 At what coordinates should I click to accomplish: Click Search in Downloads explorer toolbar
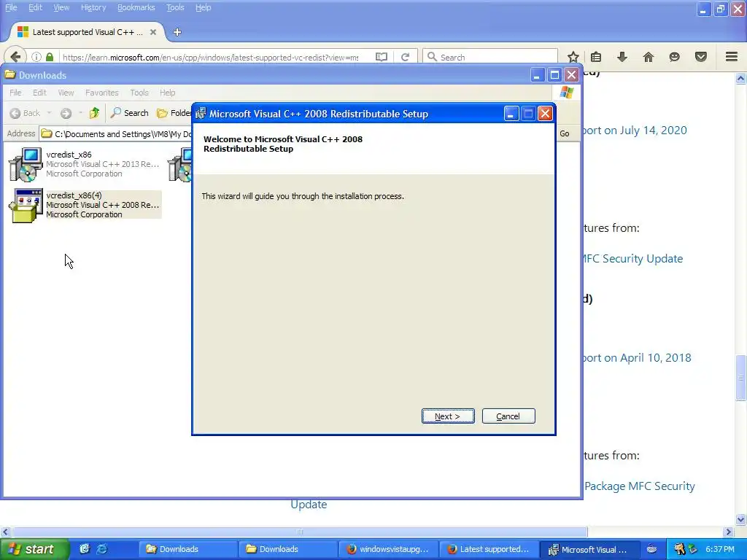(x=130, y=113)
